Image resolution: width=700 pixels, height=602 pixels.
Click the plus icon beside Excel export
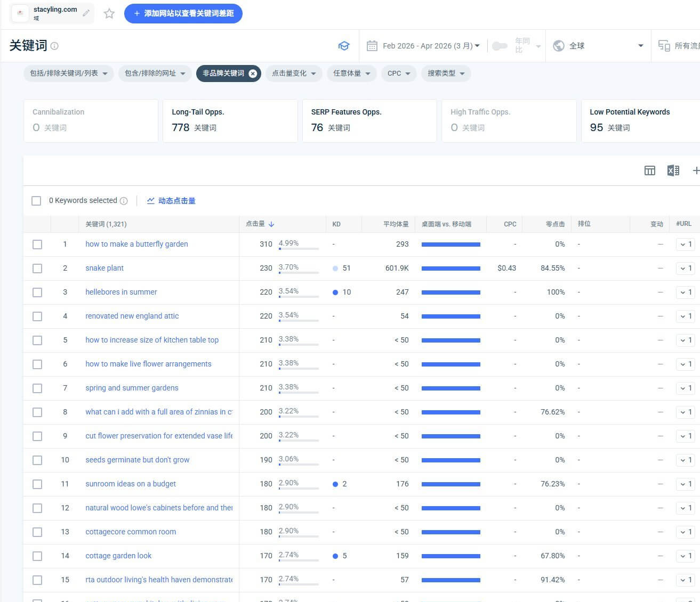click(x=696, y=170)
